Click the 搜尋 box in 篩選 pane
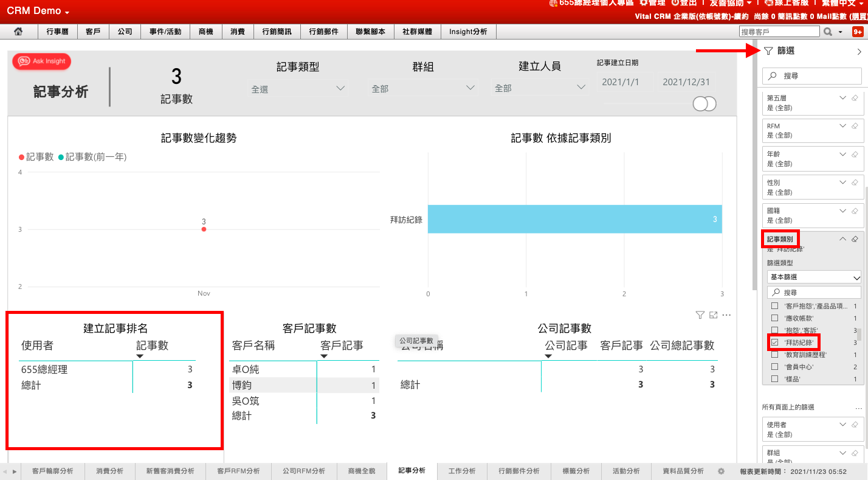This screenshot has height=480, width=868. pos(812,76)
